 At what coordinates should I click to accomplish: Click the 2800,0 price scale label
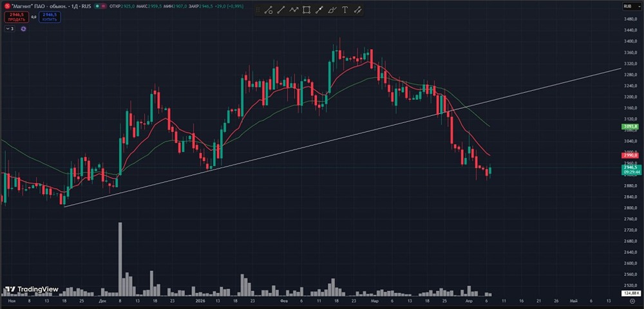(x=629, y=208)
